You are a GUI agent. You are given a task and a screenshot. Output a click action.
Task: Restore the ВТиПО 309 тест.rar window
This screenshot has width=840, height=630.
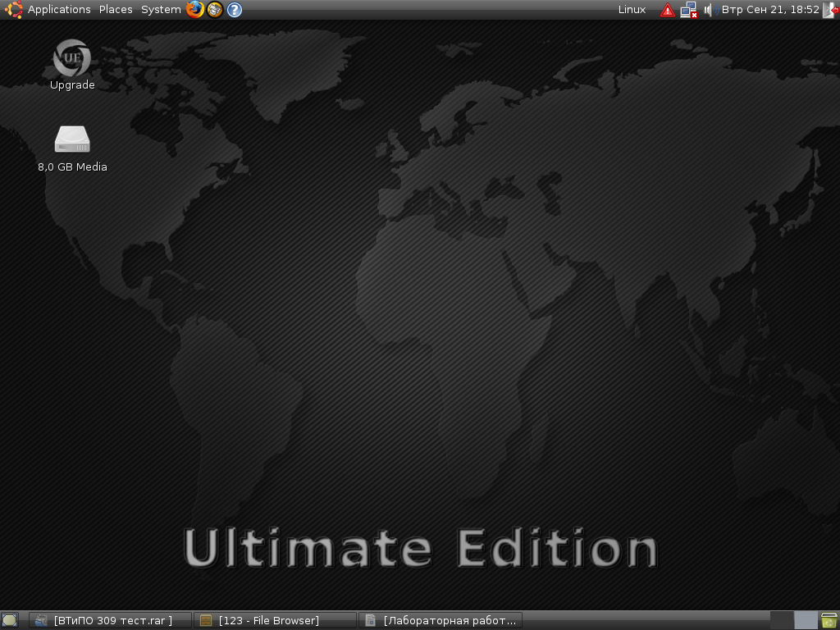pyautogui.click(x=111, y=620)
